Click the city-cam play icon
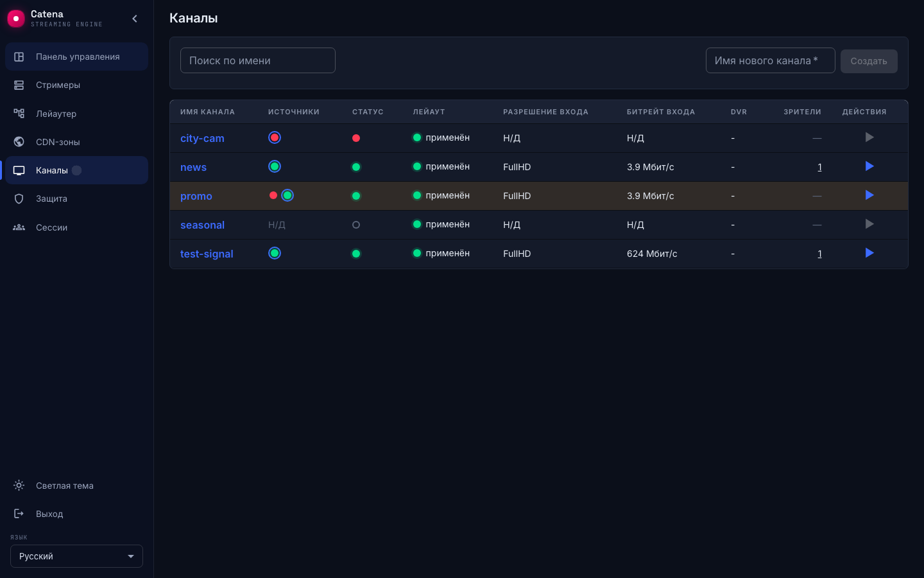Viewport: 924px width, 578px height. 869,137
